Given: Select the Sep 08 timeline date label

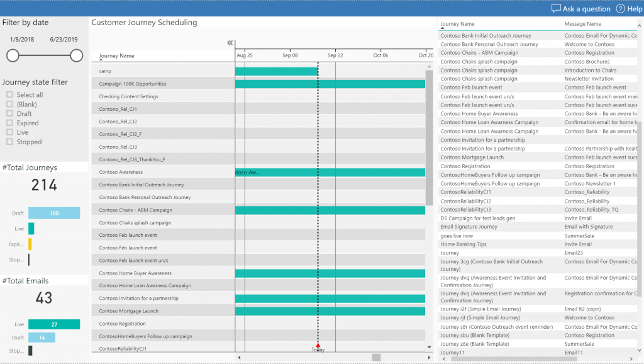Looking at the screenshot, I should click(x=290, y=55).
